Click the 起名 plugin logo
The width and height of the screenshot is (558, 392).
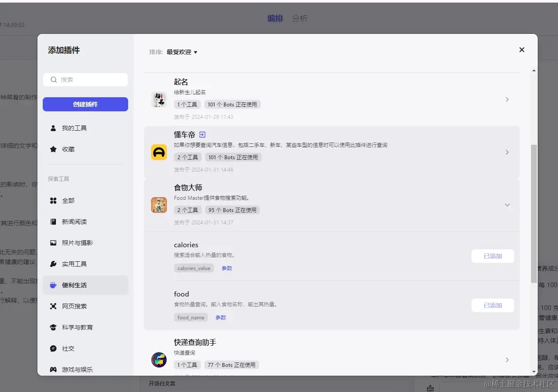point(159,99)
